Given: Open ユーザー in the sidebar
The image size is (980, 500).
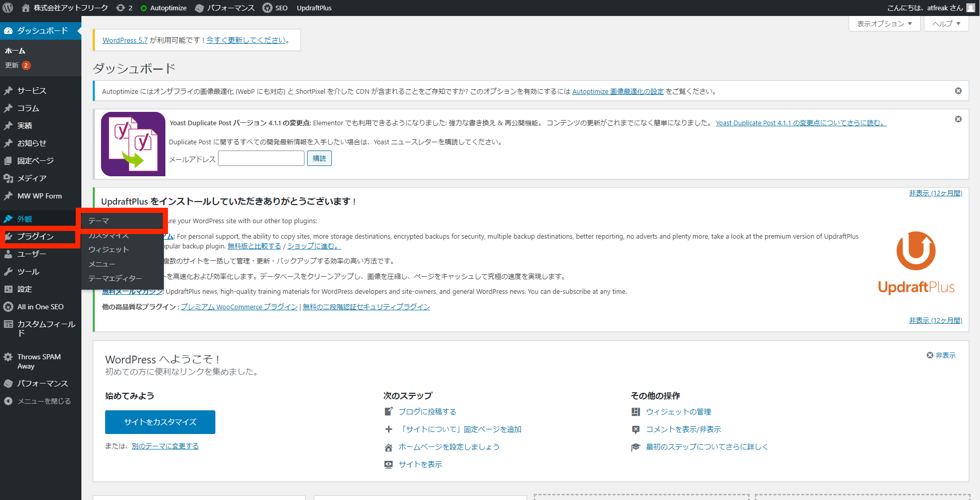Looking at the screenshot, I should 41,254.
